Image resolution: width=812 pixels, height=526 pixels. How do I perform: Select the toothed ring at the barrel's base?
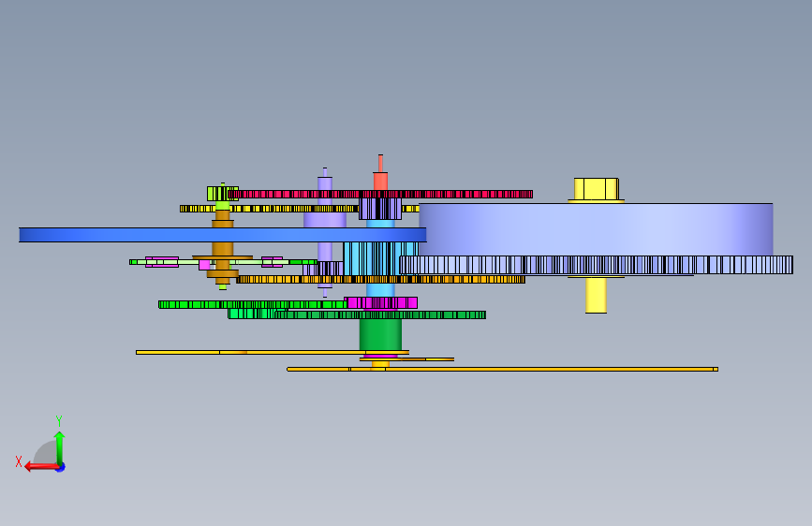click(x=596, y=265)
